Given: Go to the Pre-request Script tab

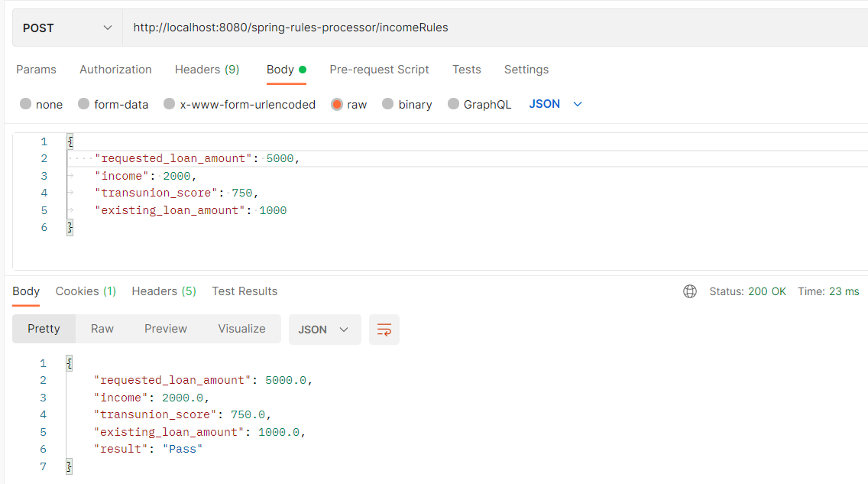Looking at the screenshot, I should coord(379,70).
